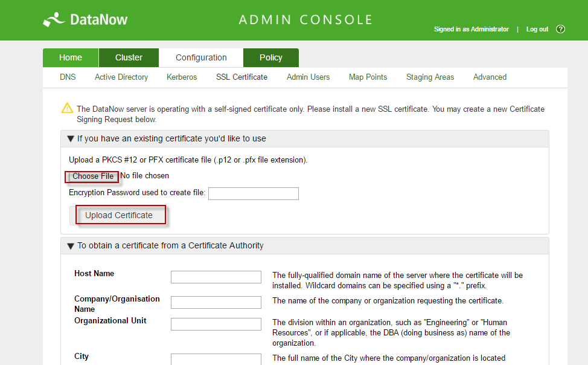Click the 'No file chosen' text
The image size is (588, 365).
pos(145,176)
